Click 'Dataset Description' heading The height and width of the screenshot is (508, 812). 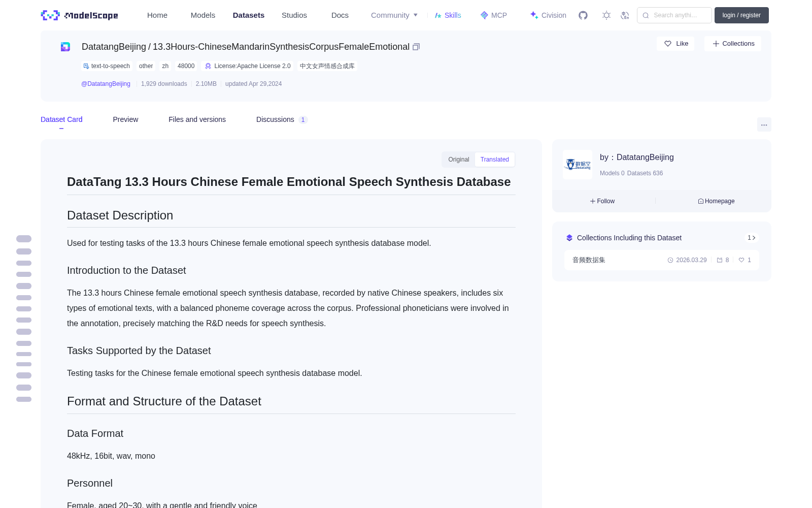coord(120,215)
